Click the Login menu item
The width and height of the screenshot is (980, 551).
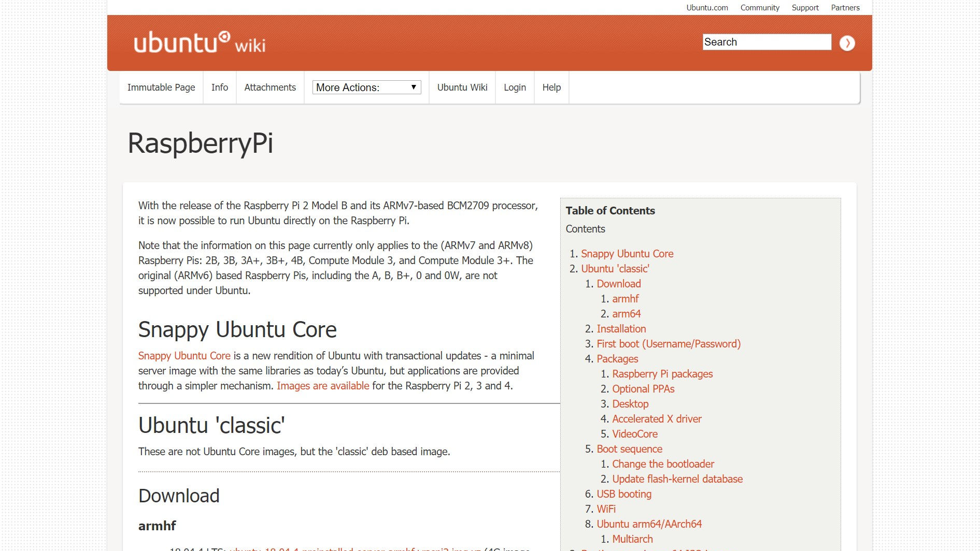[x=515, y=88]
